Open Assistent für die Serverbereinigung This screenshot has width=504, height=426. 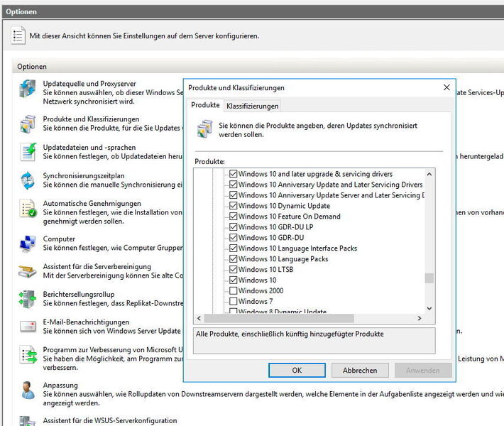(97, 266)
